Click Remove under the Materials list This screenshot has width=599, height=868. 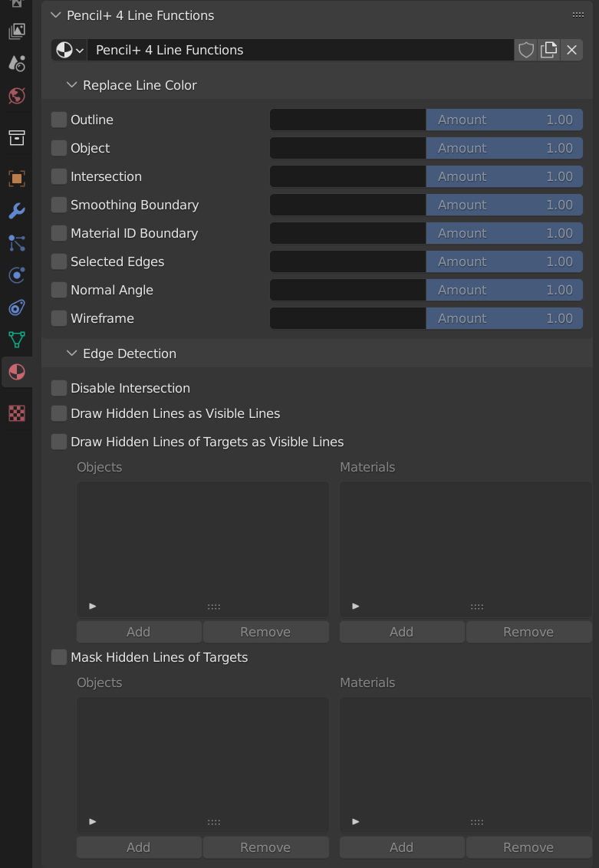528,632
